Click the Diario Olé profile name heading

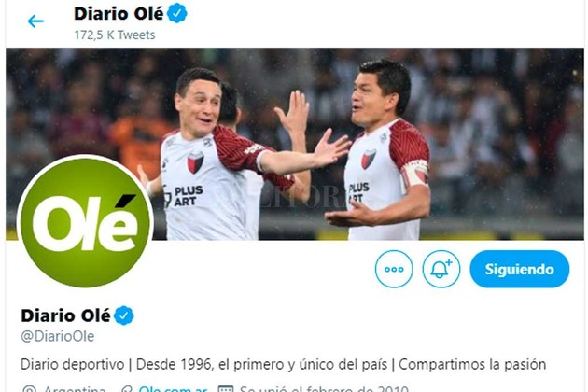point(65,315)
